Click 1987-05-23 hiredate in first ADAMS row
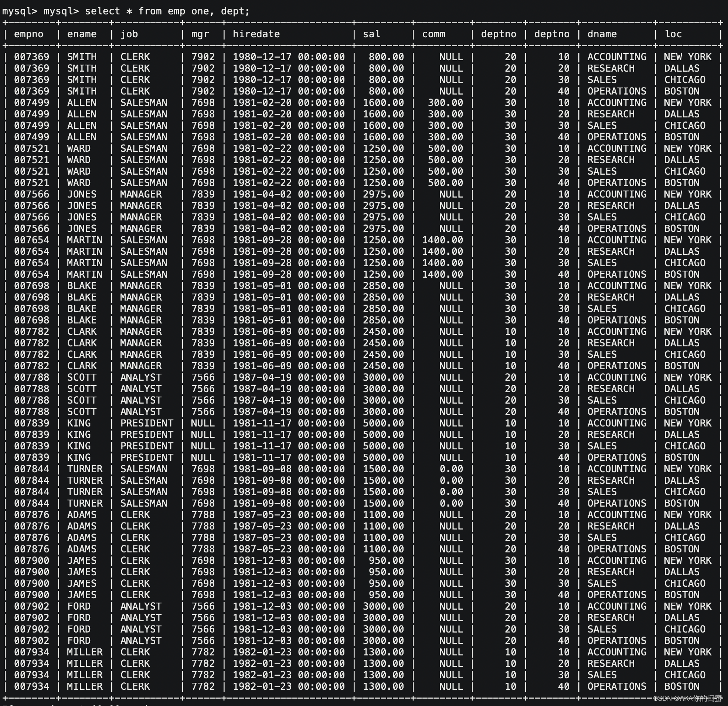The image size is (728, 706). pos(262,515)
